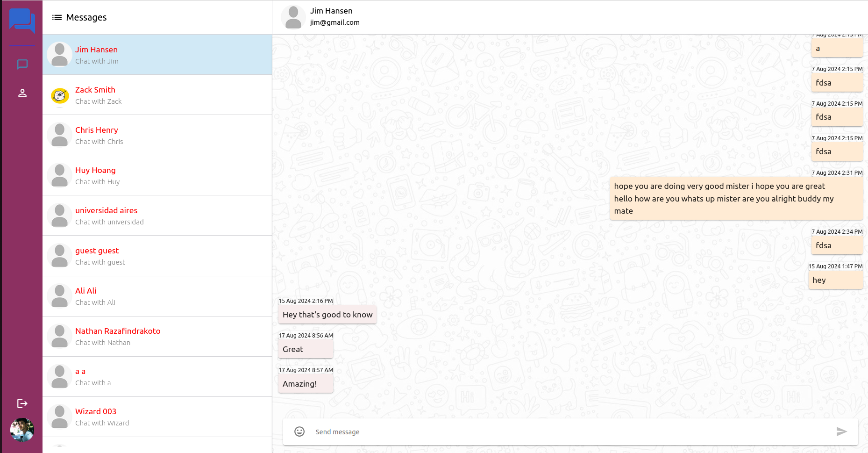This screenshot has width=868, height=453.
Task: Click the list icon beside Messages
Action: (57, 17)
